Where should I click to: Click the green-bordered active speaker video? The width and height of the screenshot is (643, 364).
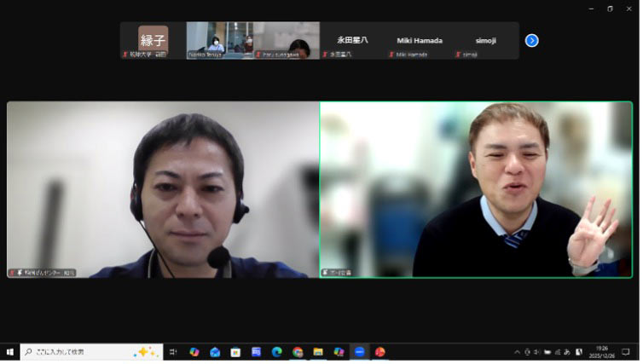tap(476, 189)
